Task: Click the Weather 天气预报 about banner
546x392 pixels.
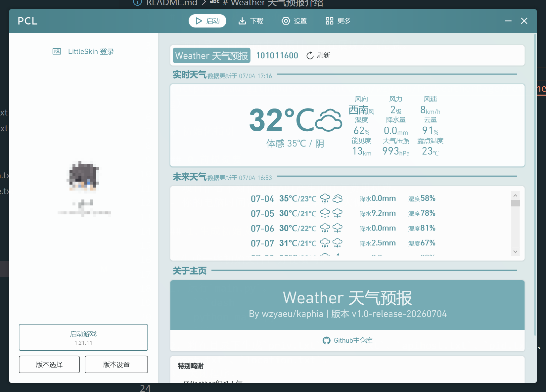Action: (347, 305)
